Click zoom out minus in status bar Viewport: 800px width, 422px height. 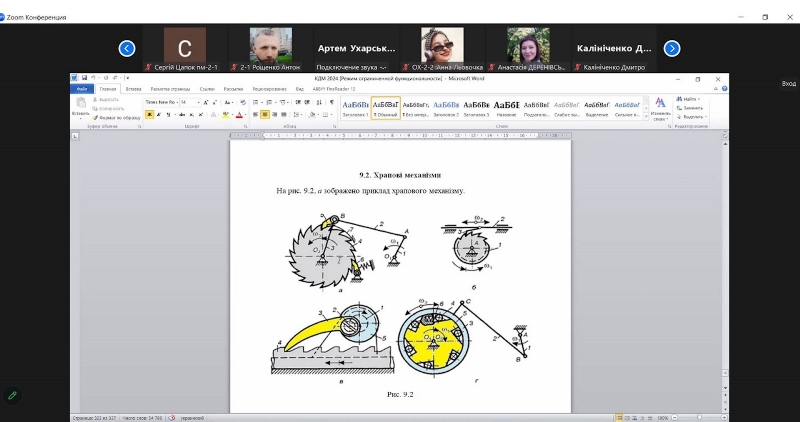674,418
